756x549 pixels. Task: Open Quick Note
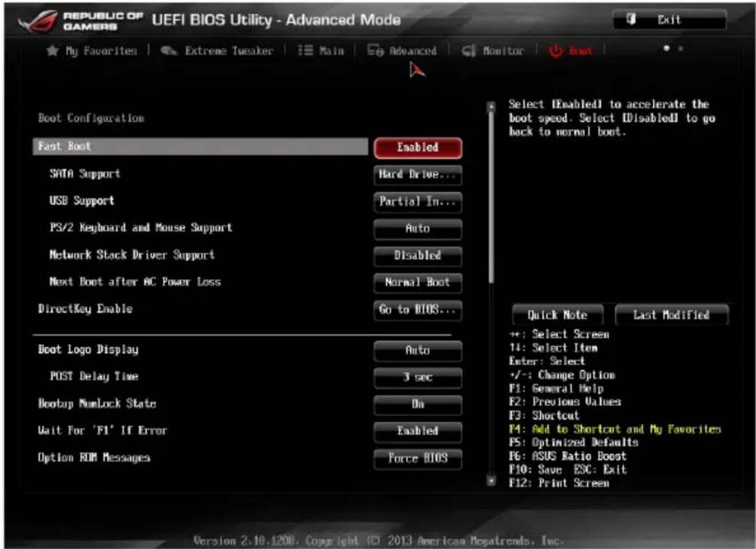557,315
